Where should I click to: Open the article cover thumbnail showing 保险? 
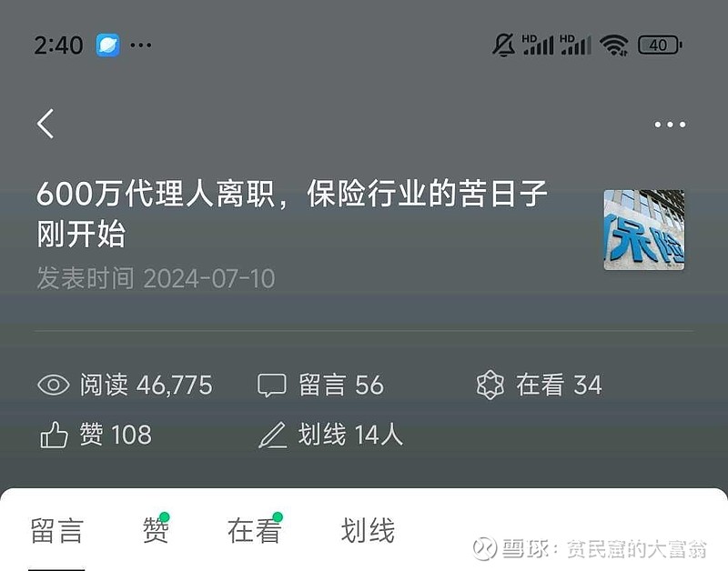click(644, 230)
